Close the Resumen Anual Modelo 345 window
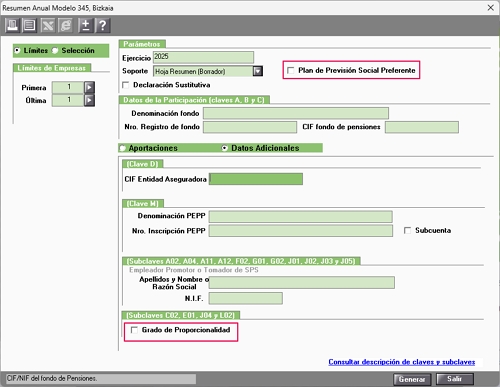 pyautogui.click(x=490, y=8)
